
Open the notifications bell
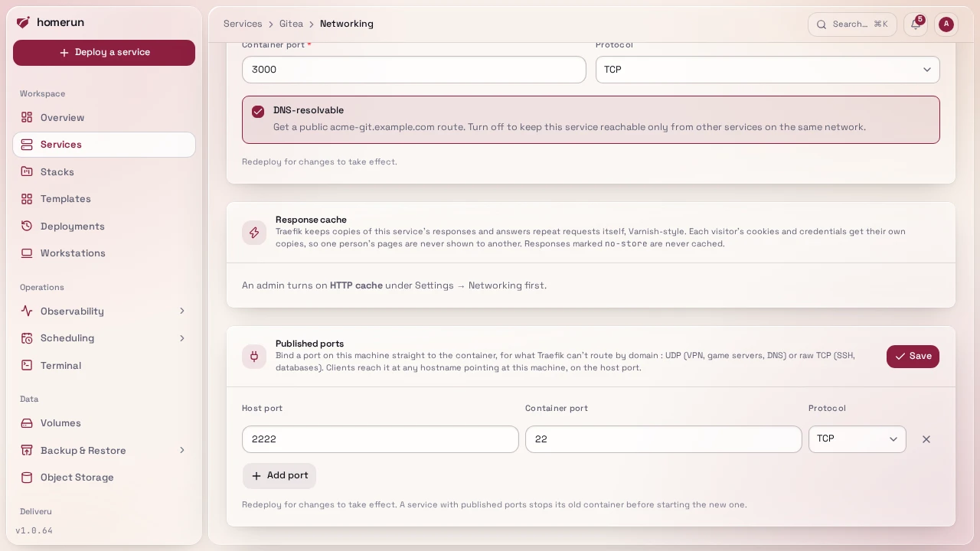click(915, 24)
